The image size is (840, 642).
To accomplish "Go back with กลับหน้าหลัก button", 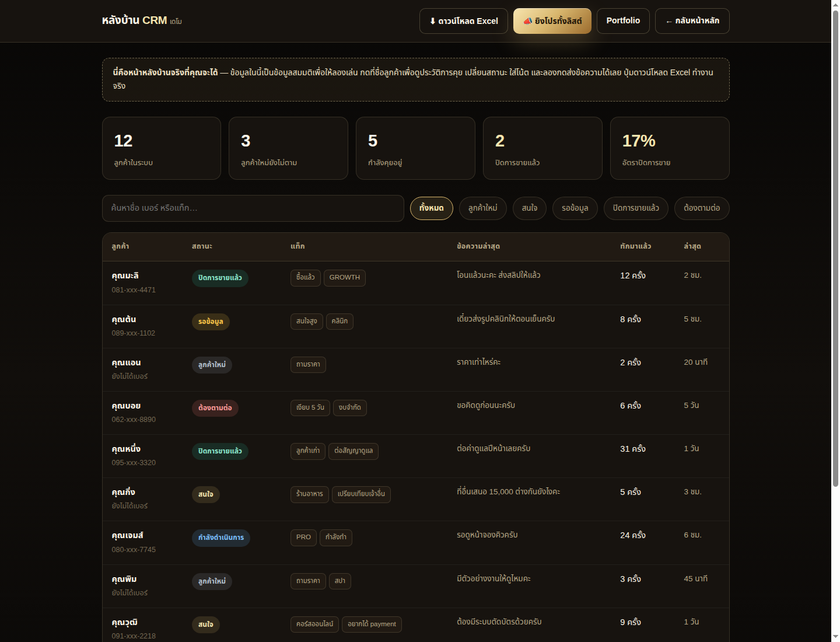I will 692,21.
